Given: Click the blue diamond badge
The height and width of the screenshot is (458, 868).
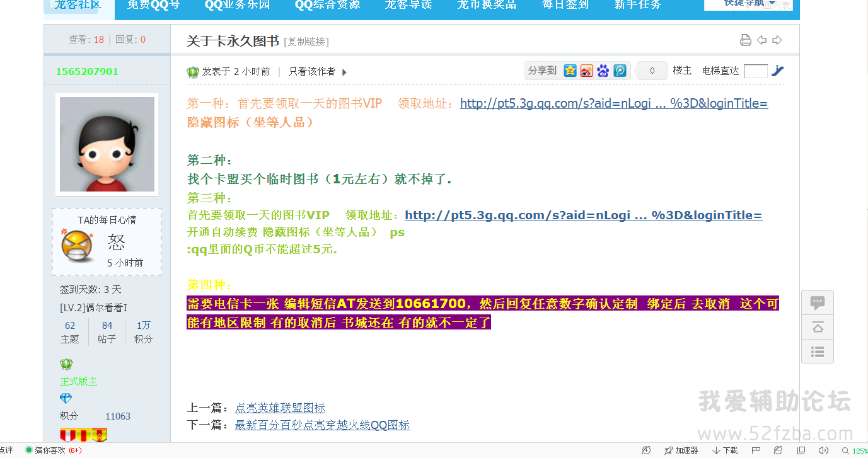Looking at the screenshot, I should pos(66,398).
